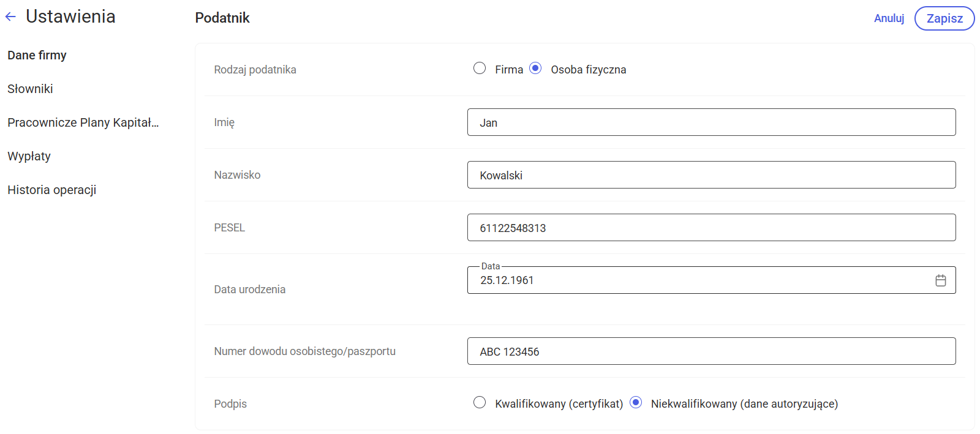Image resolution: width=980 pixels, height=434 pixels.
Task: Select the Firma taxpayer type
Action: point(480,69)
